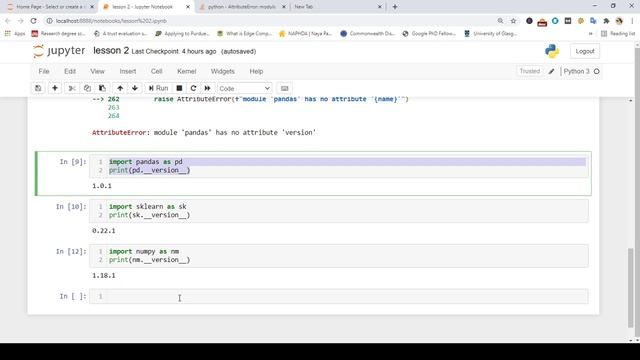640x360 pixels.
Task: Open the browser extensions puzzle icon
Action: click(607, 21)
